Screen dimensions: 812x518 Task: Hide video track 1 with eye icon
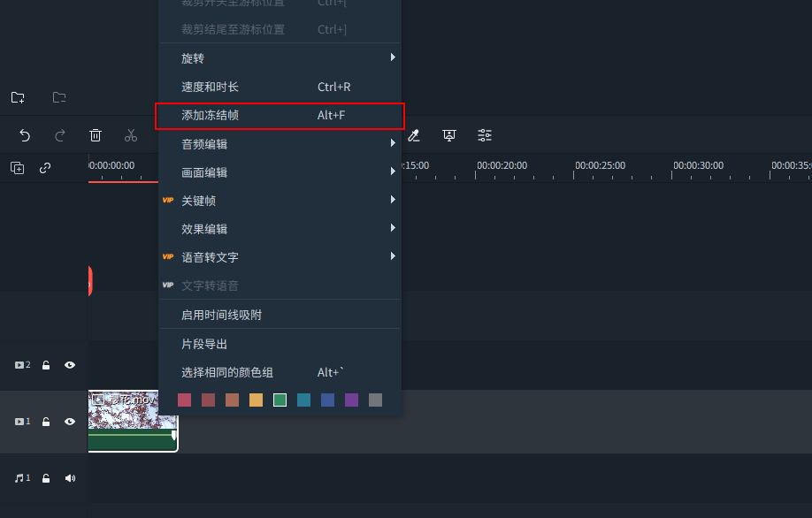coord(70,422)
